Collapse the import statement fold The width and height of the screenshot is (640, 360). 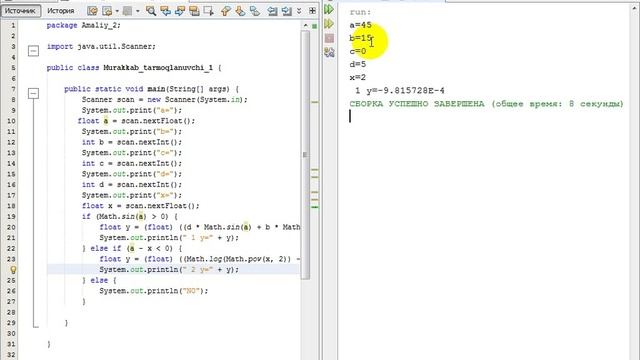click(33, 51)
